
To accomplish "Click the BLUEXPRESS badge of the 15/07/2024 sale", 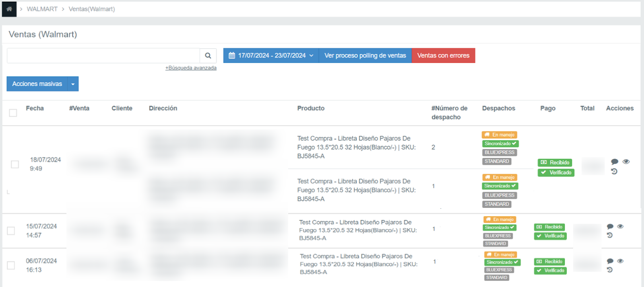I will click(x=498, y=236).
